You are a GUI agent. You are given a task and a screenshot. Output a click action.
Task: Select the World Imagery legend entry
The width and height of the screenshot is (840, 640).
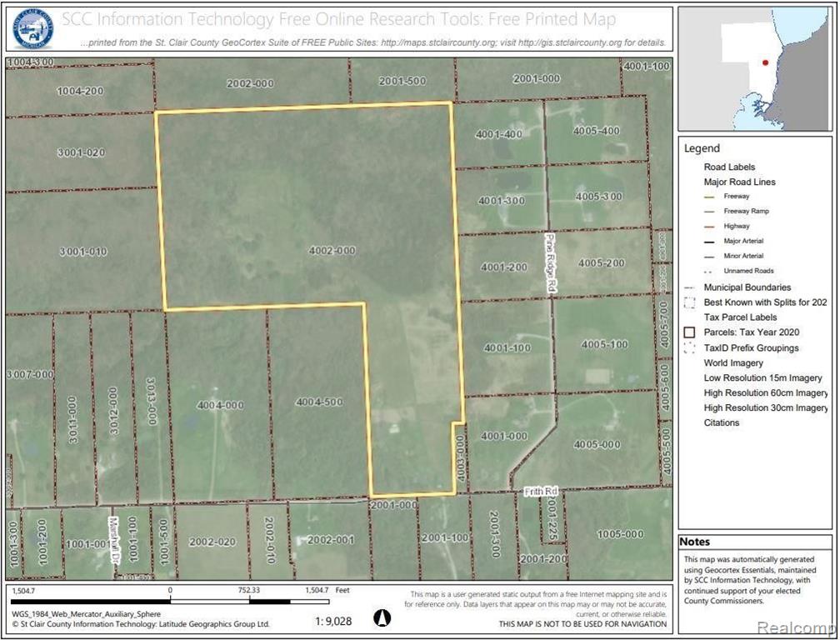733,362
